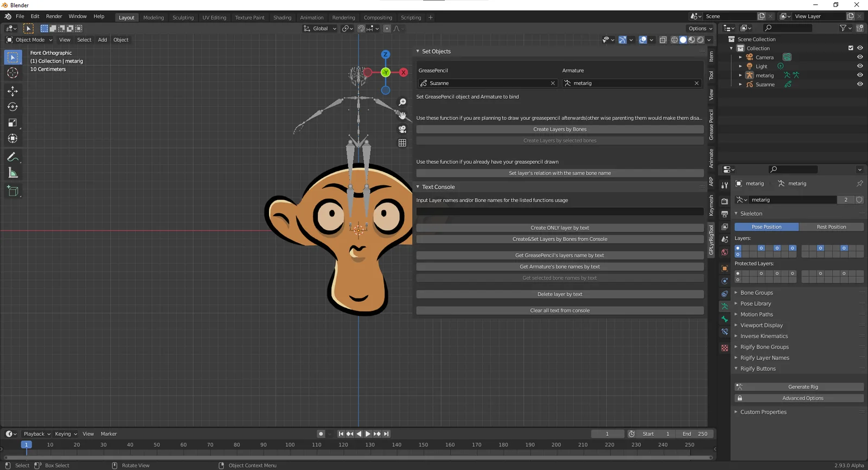Viewport: 868px width, 470px height.
Task: Hide the Light in the outliner
Action: 860,66
